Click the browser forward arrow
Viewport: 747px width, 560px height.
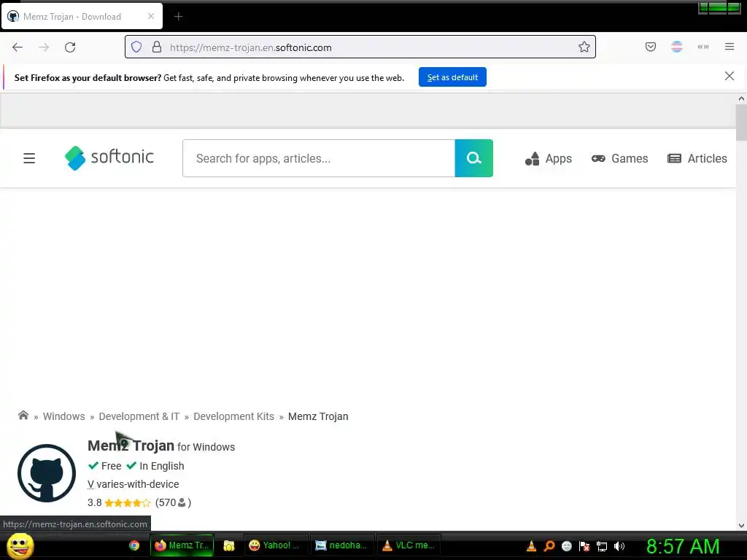coord(44,47)
